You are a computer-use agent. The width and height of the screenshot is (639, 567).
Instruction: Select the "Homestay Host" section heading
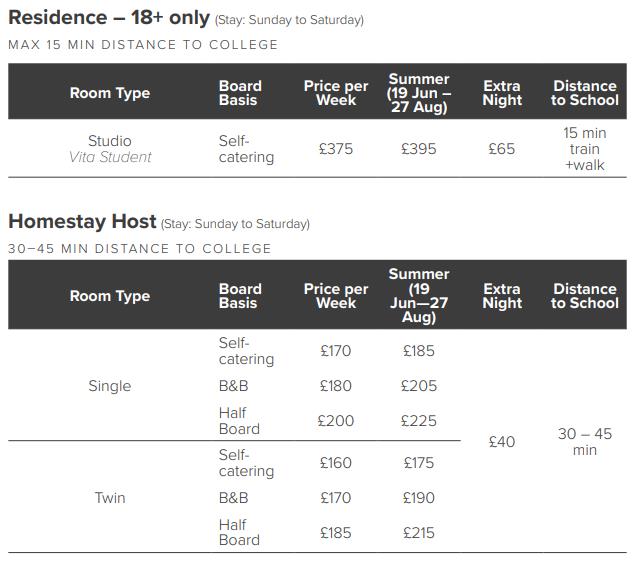[x=82, y=222]
